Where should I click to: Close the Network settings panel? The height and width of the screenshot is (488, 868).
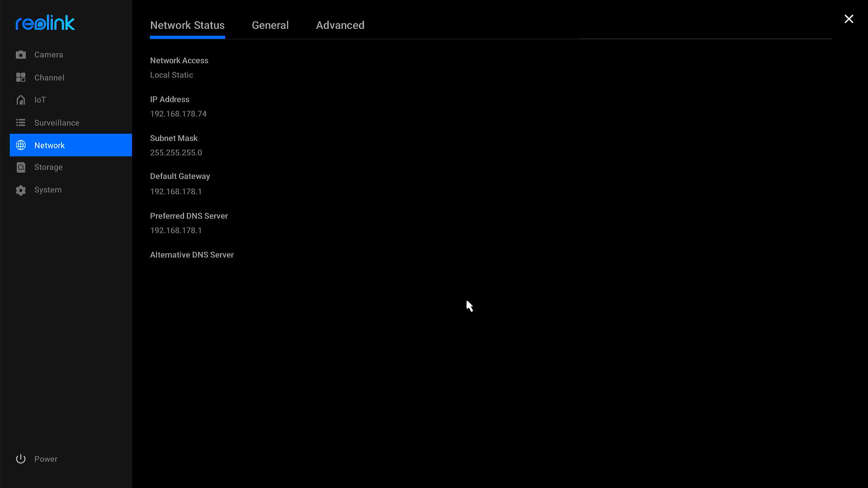tap(849, 19)
